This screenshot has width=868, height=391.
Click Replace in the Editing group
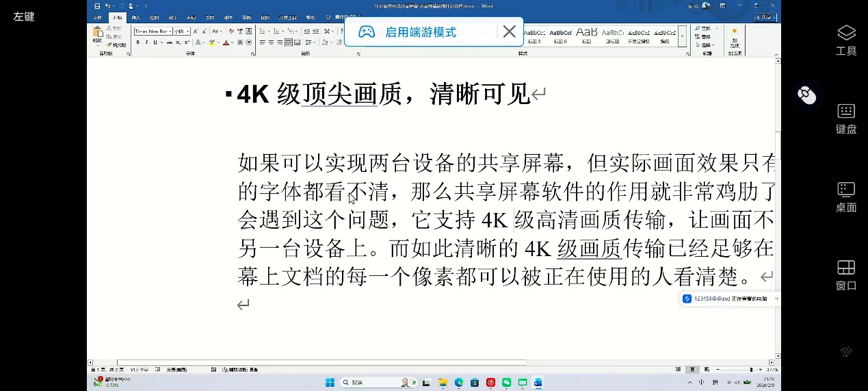click(703, 37)
